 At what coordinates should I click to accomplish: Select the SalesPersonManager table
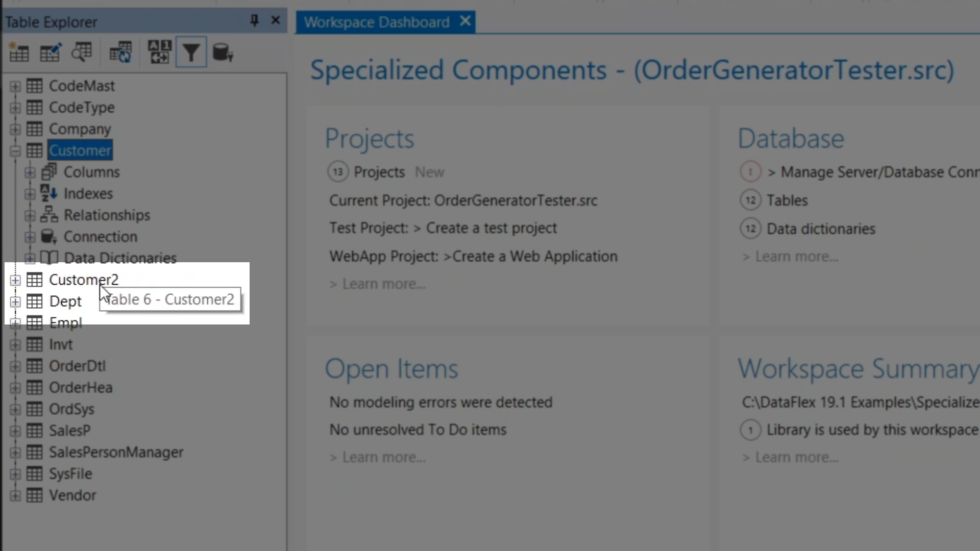point(116,453)
